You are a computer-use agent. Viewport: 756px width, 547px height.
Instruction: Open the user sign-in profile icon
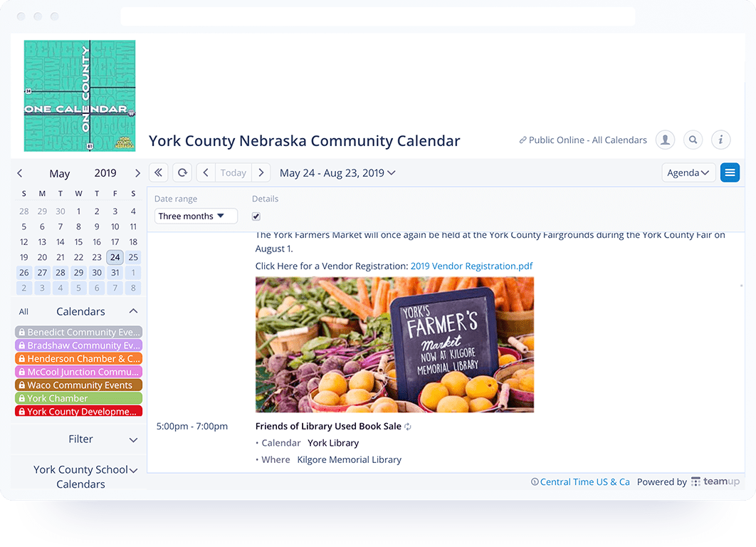pyautogui.click(x=665, y=140)
